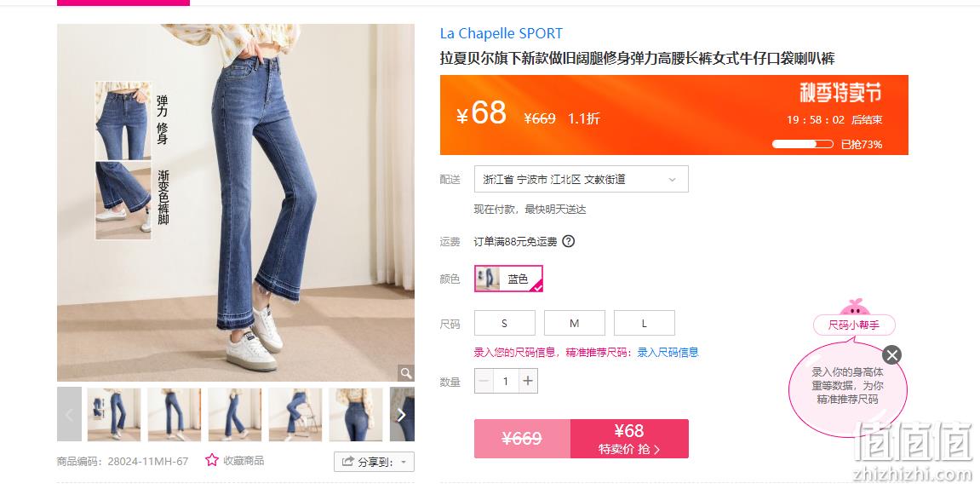The width and height of the screenshot is (980, 489).
Task: Close the size helper bubble
Action: tap(891, 355)
